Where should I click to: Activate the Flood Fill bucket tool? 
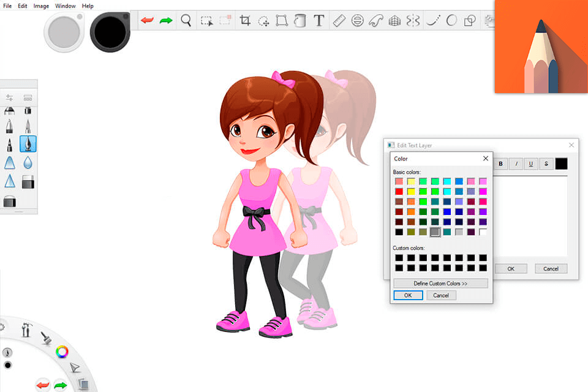tap(300, 20)
